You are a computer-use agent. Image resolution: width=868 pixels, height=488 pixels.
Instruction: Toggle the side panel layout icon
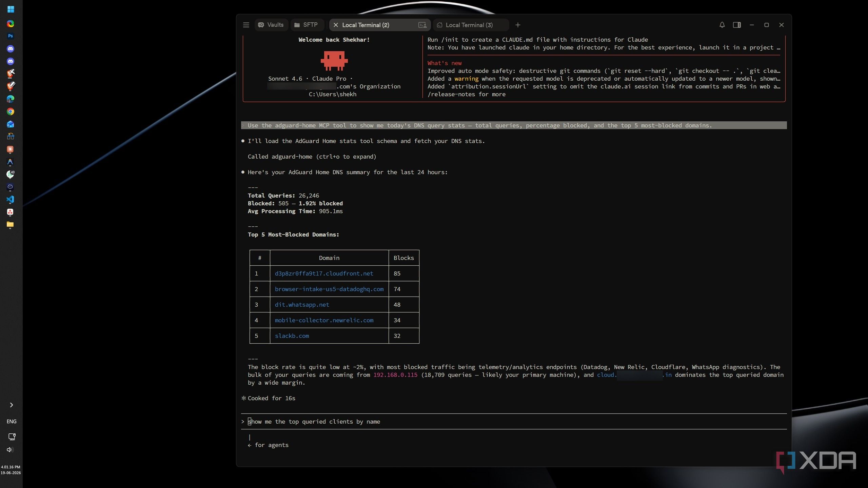pyautogui.click(x=737, y=25)
